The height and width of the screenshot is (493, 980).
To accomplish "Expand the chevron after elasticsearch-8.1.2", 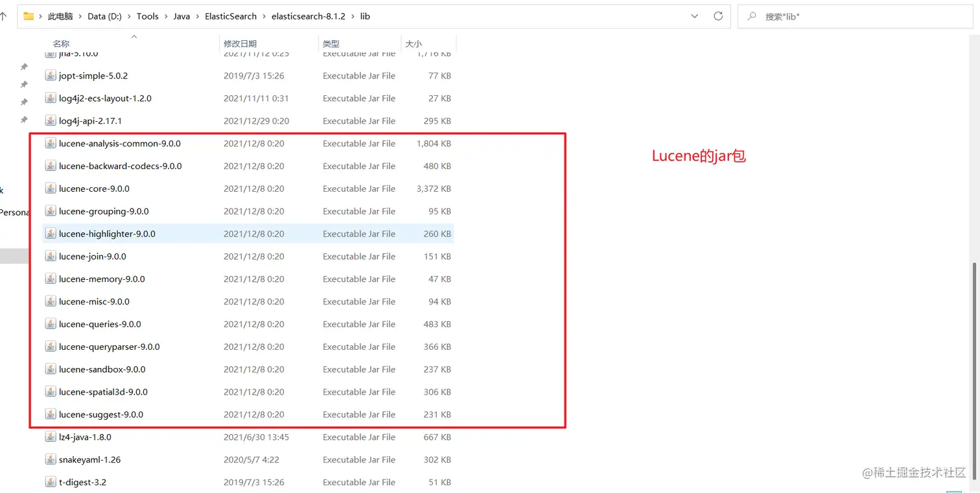I will point(353,16).
